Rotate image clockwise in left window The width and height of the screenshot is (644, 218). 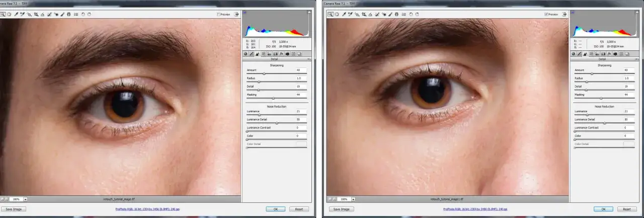(x=89, y=14)
